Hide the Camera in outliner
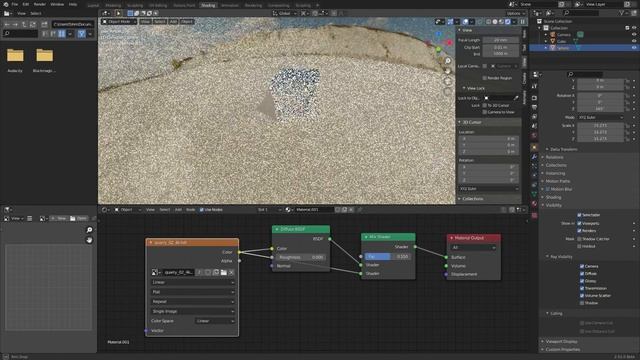 point(634,35)
